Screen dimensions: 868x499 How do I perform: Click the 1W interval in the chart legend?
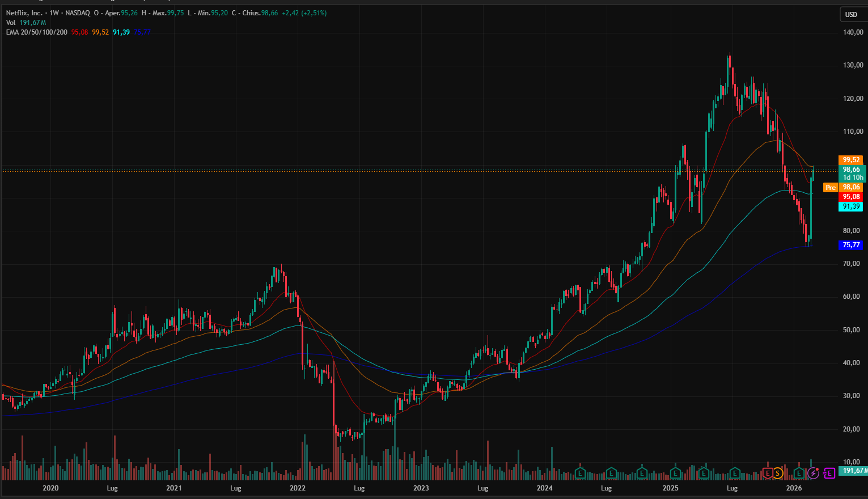pyautogui.click(x=54, y=13)
